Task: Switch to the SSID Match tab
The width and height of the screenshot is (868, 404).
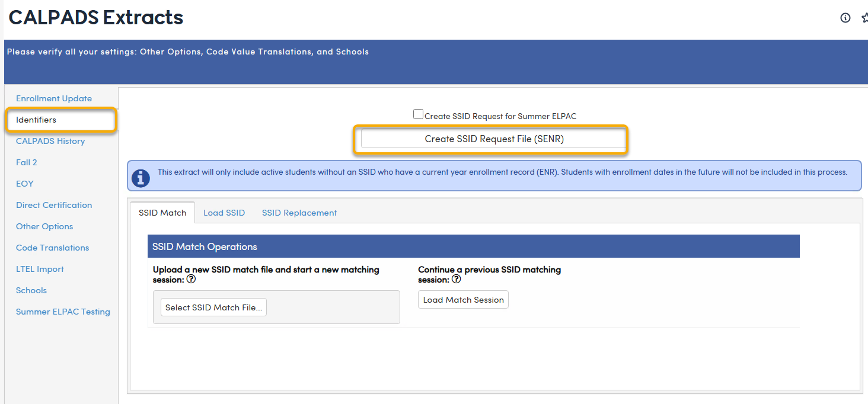Action: point(162,213)
